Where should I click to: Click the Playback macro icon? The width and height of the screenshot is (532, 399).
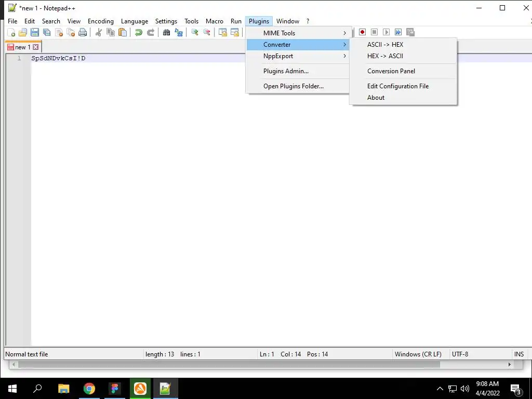pyautogui.click(x=386, y=32)
